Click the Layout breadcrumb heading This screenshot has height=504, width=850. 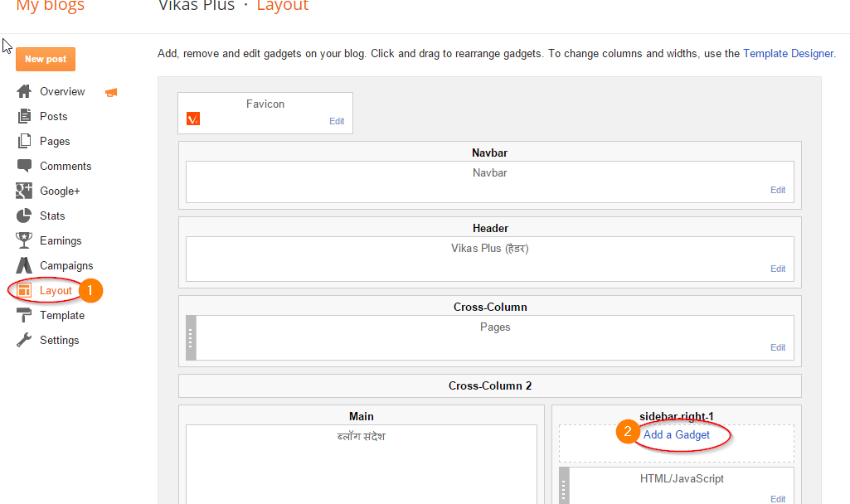[283, 6]
